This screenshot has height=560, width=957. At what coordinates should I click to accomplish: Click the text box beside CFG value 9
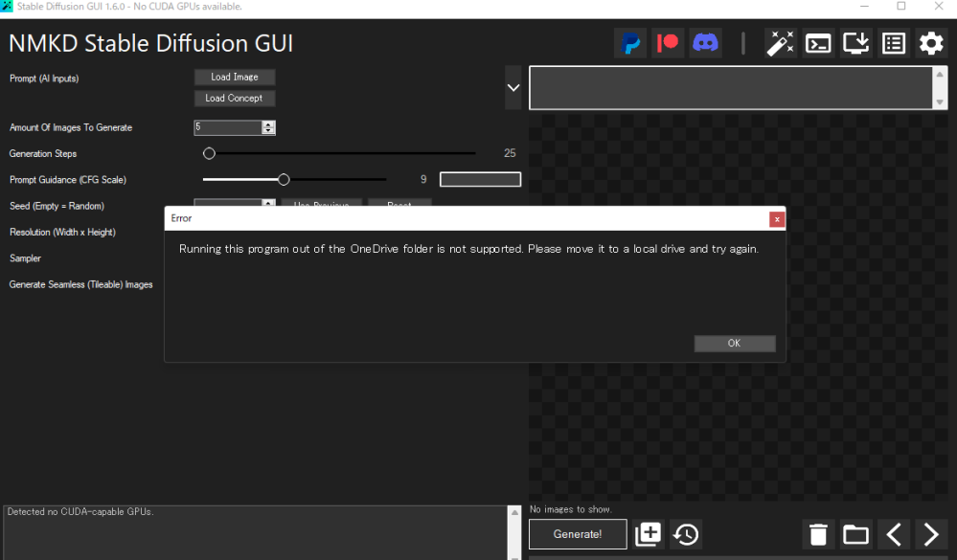480,179
